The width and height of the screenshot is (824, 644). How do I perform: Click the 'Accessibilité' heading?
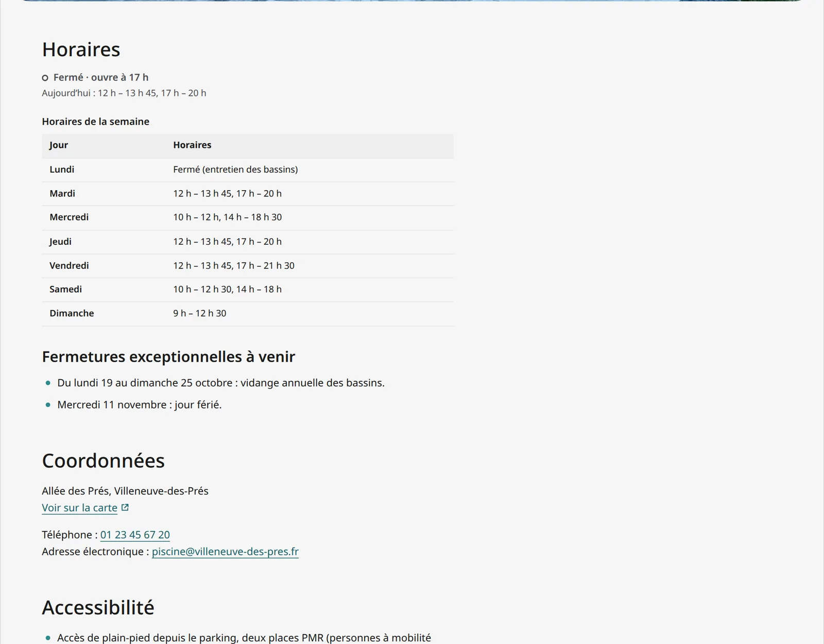98,607
